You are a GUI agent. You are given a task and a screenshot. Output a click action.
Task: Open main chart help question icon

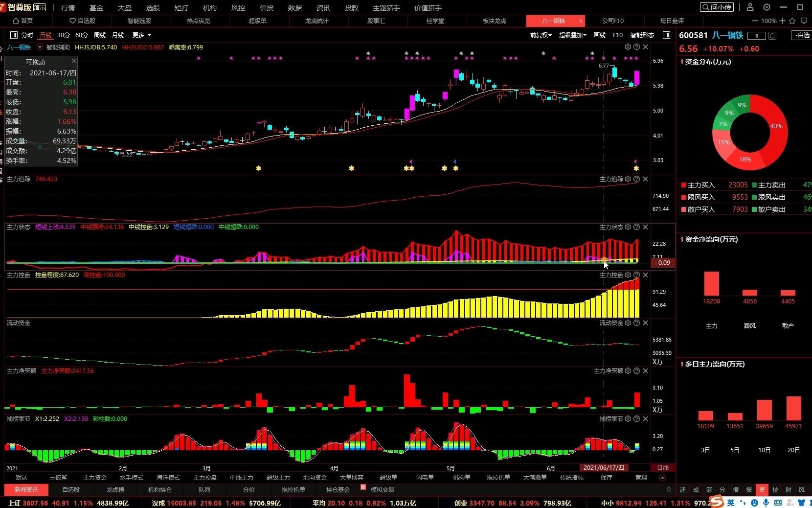636,47
